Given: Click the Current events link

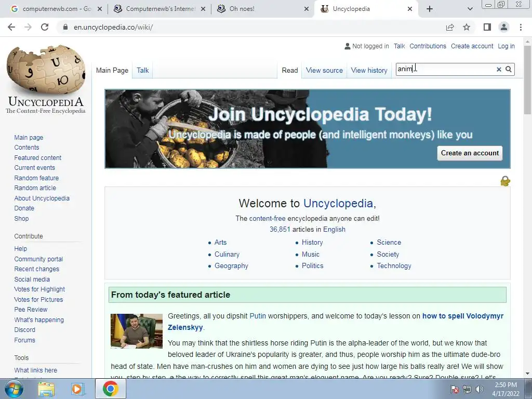Looking at the screenshot, I should tap(34, 168).
